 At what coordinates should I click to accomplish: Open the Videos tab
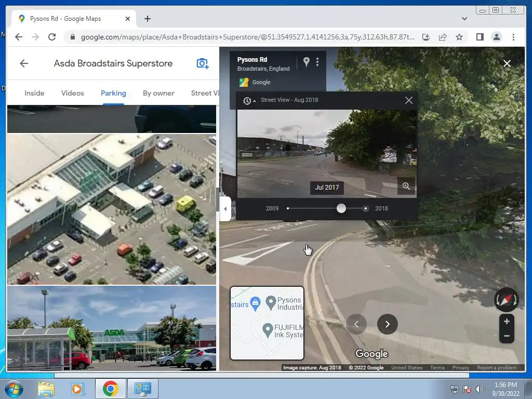click(73, 93)
